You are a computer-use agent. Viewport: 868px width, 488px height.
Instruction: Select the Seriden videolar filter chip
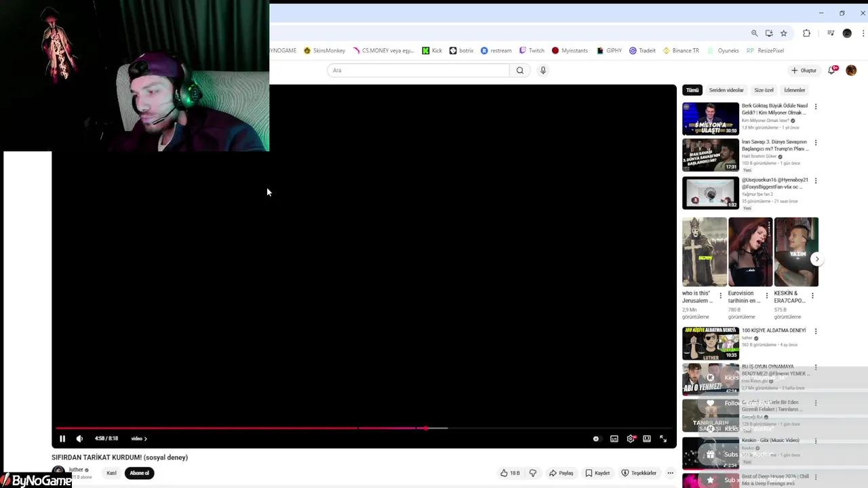(726, 90)
